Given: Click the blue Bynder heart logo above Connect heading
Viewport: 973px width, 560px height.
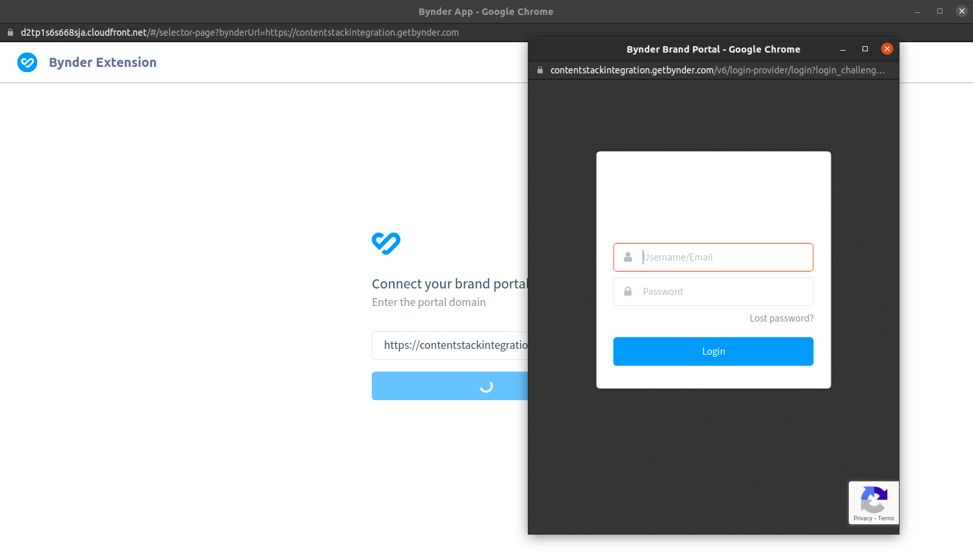Looking at the screenshot, I should (386, 244).
